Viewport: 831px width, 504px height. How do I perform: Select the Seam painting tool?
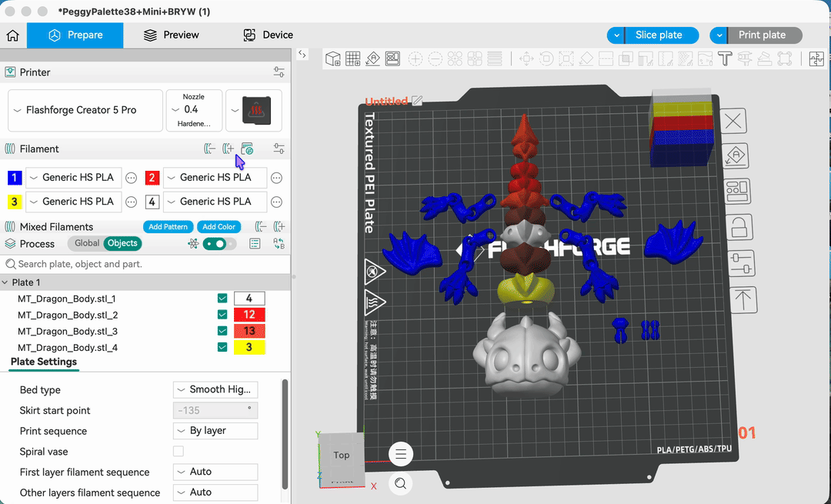click(x=666, y=58)
